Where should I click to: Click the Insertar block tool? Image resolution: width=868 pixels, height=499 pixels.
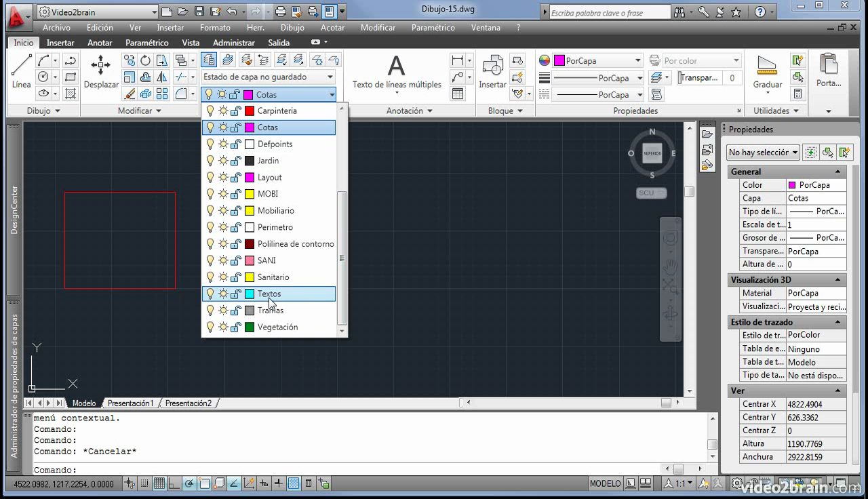492,72
